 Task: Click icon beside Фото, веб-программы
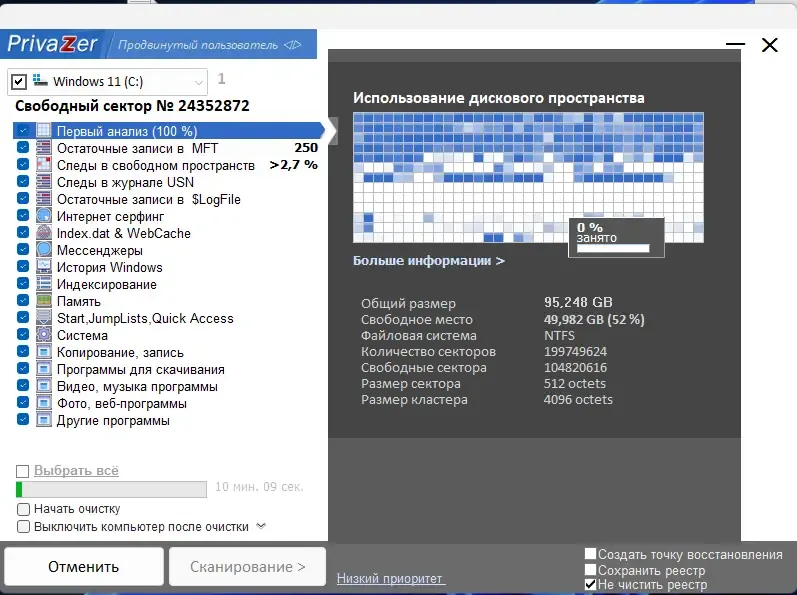(x=44, y=403)
